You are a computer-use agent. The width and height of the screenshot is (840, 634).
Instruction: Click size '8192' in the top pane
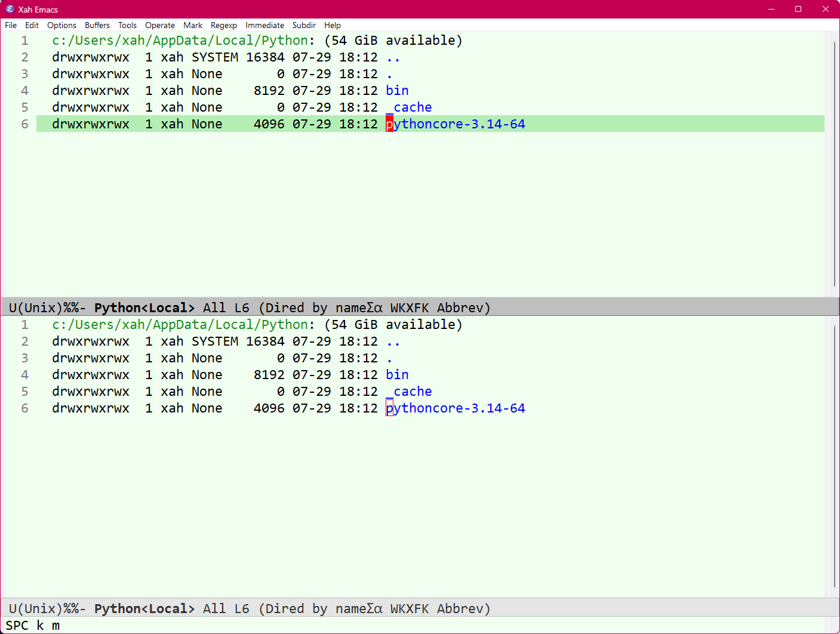[x=269, y=91]
